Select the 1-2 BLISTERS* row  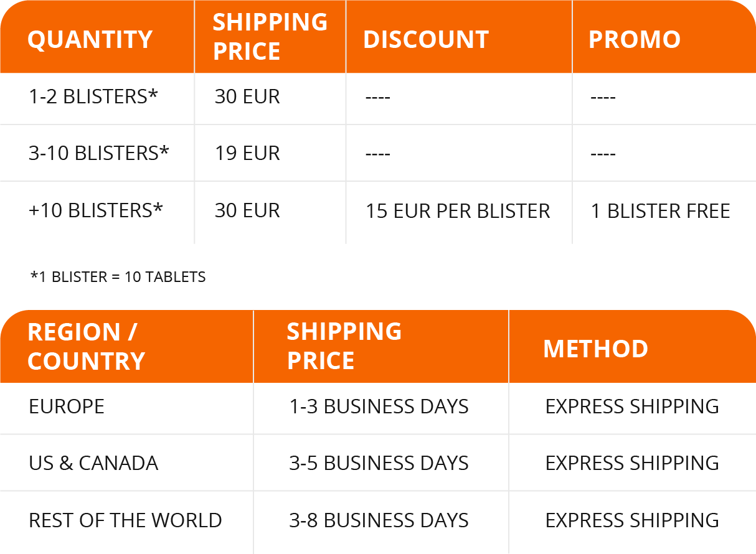[x=378, y=98]
